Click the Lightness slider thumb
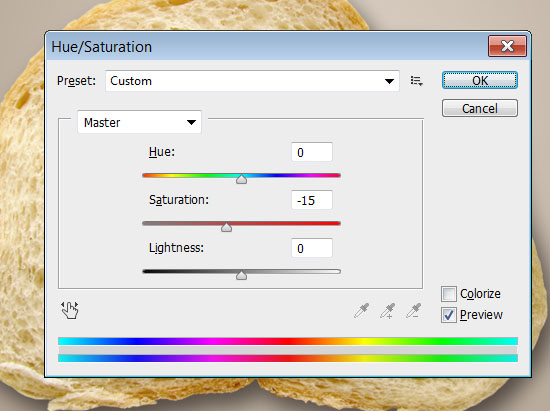Viewport: 550px width, 411px height. pyautogui.click(x=241, y=275)
